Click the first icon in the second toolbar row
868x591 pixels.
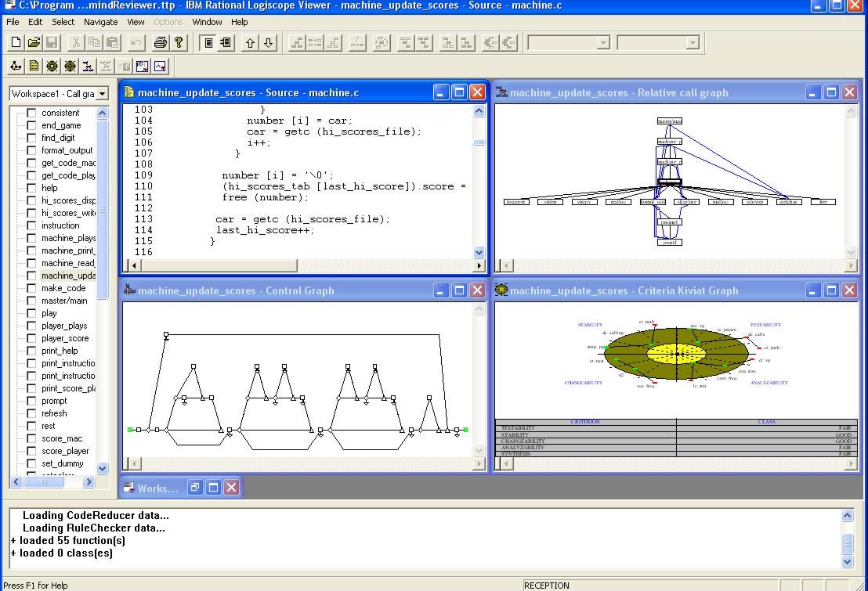point(16,67)
